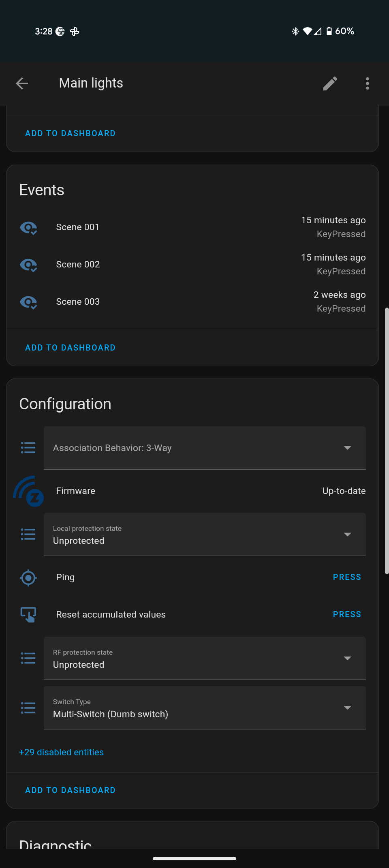Add Configuration card to dashboard
Image resolution: width=389 pixels, height=868 pixels.
71,790
